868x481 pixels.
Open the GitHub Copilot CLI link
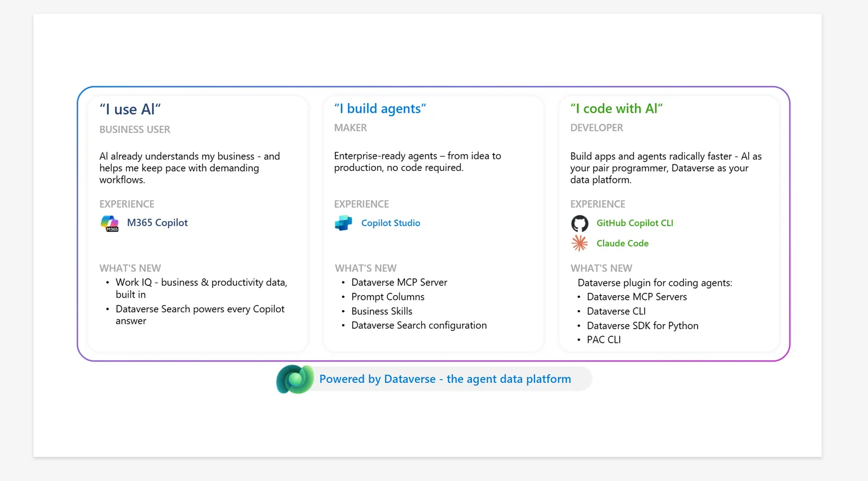click(635, 223)
